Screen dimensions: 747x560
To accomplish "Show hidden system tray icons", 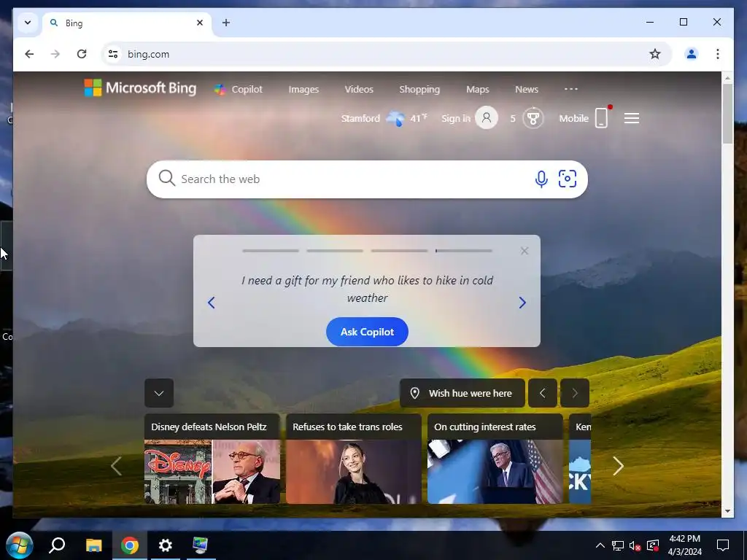I will (x=600, y=545).
